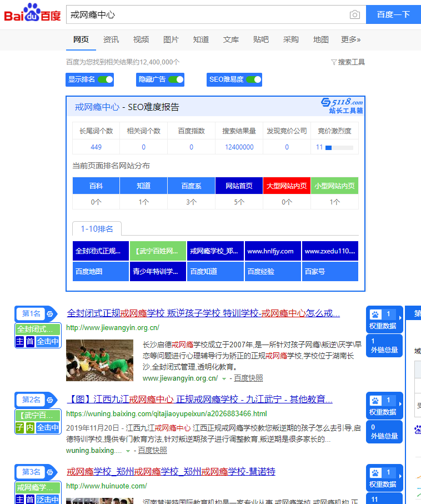Expand dropdown arrow after www.jiewangyin.org.cn/

point(224,378)
